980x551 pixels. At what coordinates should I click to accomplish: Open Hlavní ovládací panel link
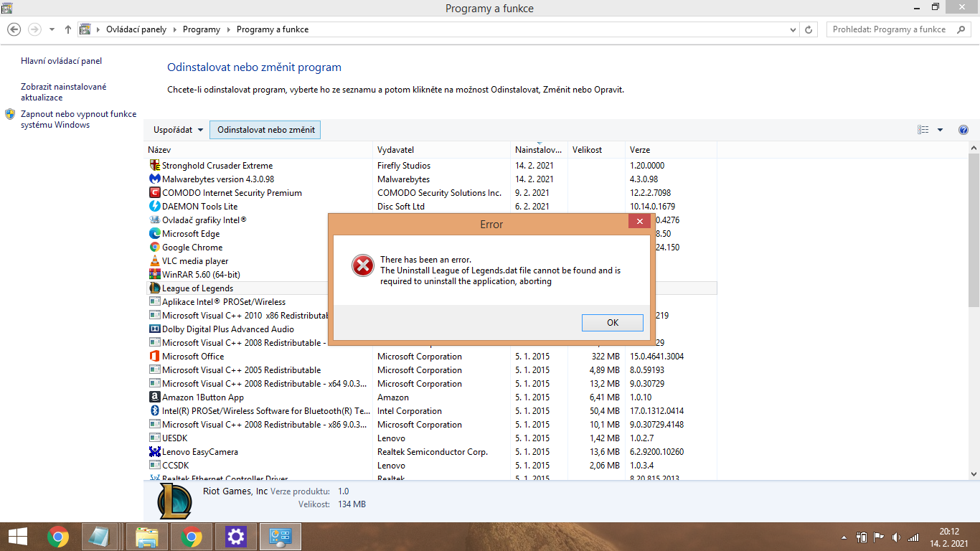tap(62, 62)
